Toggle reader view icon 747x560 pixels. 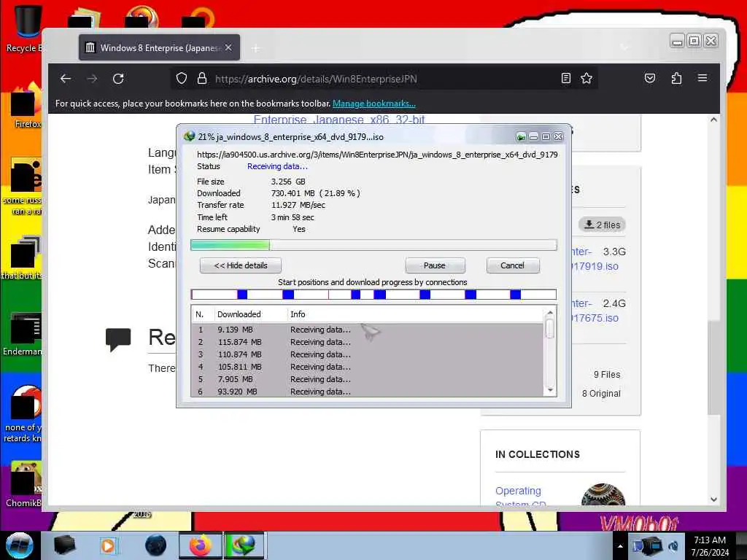566,78
